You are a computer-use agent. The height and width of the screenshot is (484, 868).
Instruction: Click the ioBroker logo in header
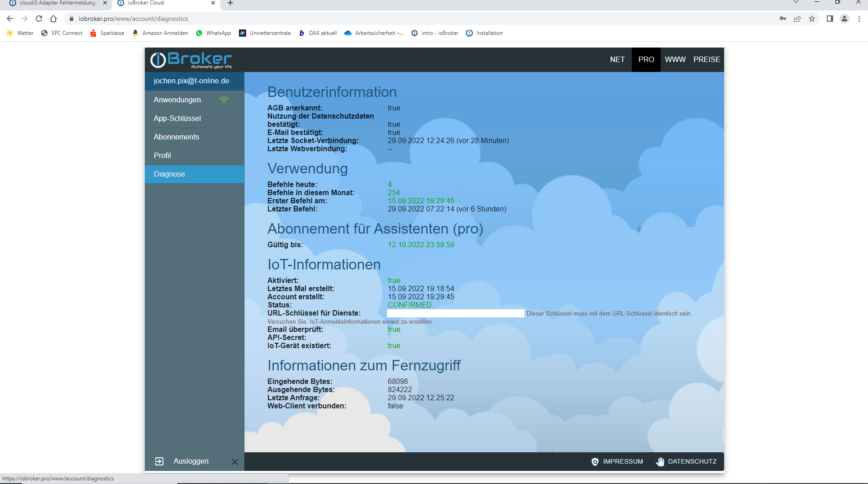[x=191, y=60]
